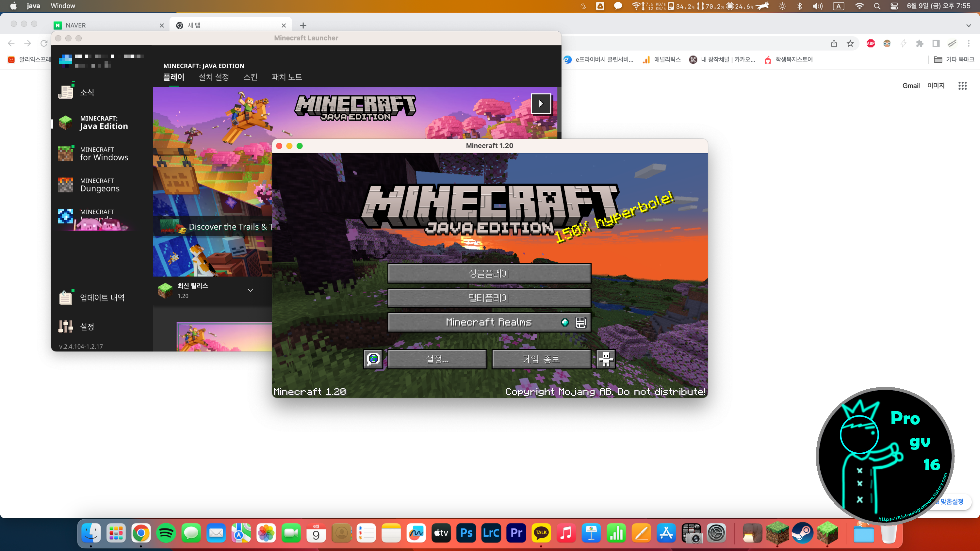Open Steam from the dock

(x=802, y=533)
